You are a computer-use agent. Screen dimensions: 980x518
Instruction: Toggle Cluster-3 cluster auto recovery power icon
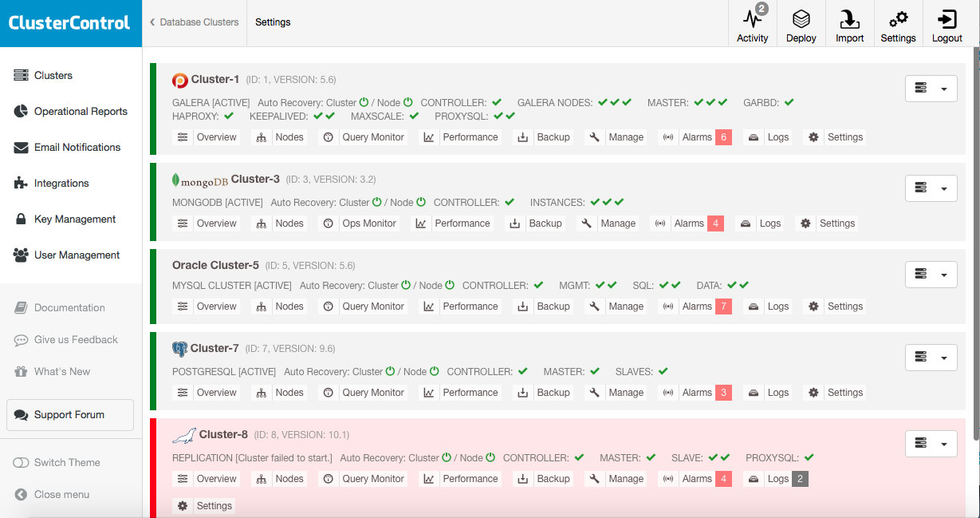coord(376,202)
